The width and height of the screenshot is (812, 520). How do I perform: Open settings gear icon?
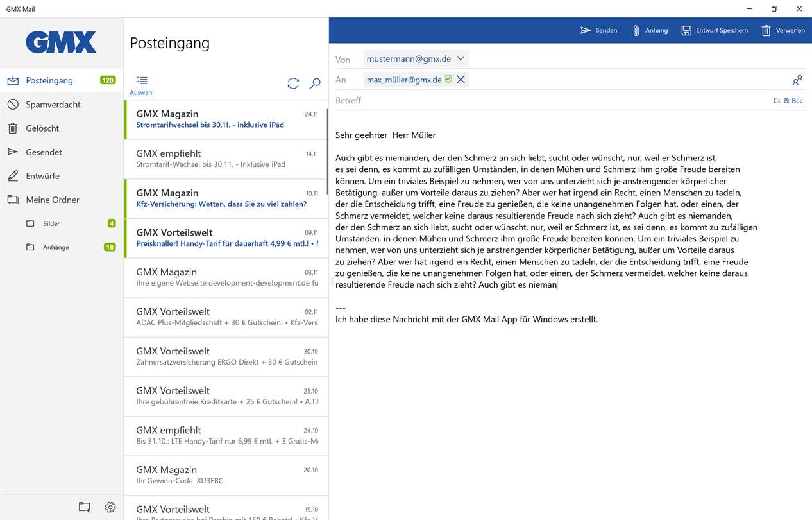point(110,507)
